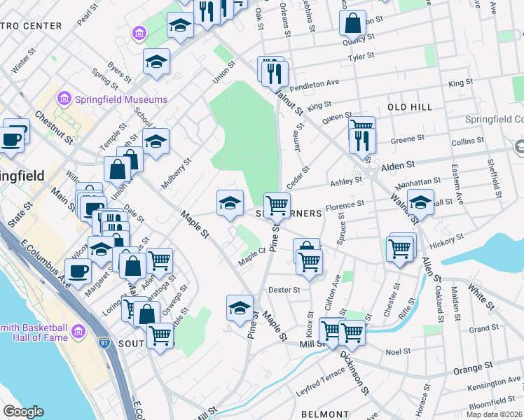The height and width of the screenshot is (420, 524).
Task: Click the Dexter St street label
Action: pyautogui.click(x=284, y=290)
